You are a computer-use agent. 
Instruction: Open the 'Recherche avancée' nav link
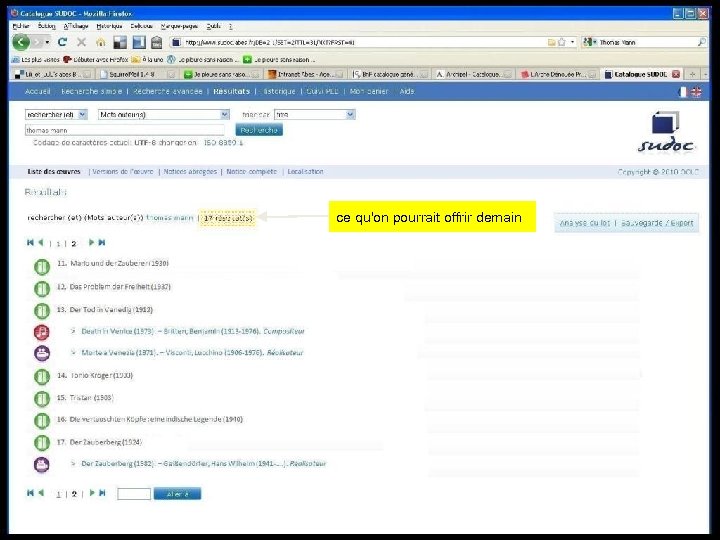pos(168,91)
